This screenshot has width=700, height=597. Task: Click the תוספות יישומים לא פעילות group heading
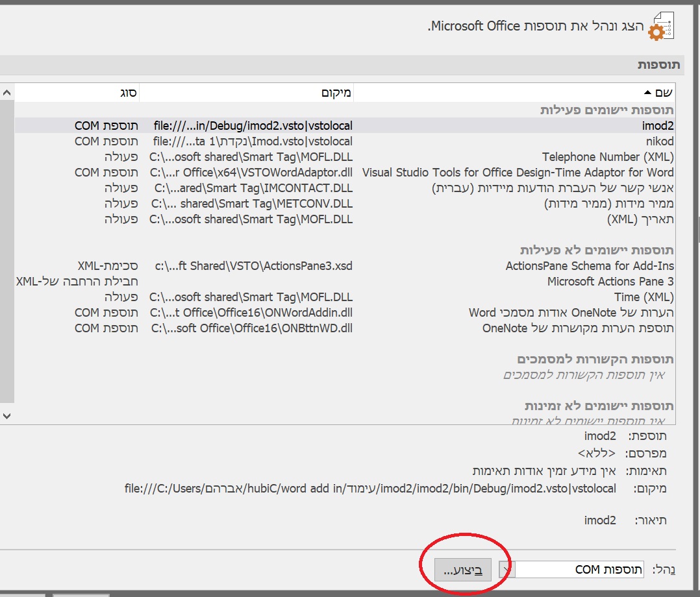pos(597,250)
